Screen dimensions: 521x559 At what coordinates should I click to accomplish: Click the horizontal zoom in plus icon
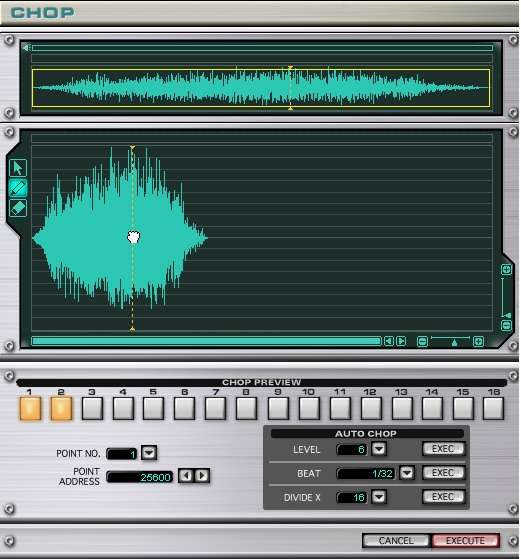(478, 342)
